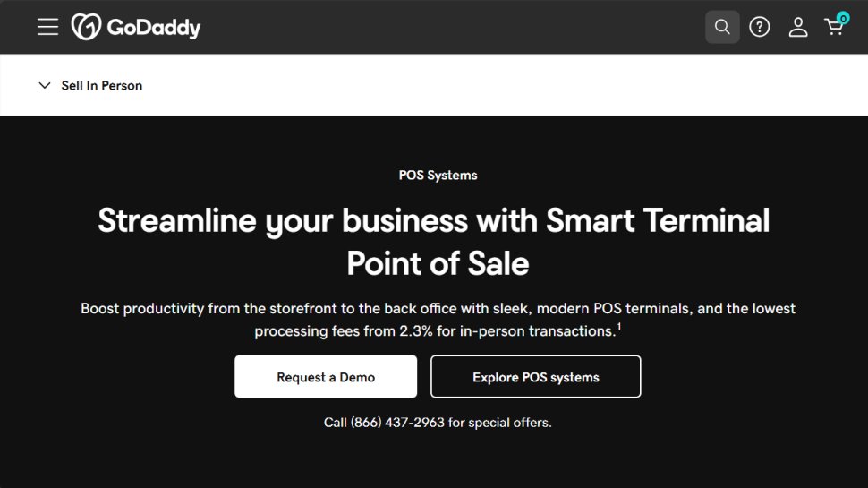This screenshot has width=868, height=488.
Task: Click the Request a Demo button
Action: [x=326, y=377]
